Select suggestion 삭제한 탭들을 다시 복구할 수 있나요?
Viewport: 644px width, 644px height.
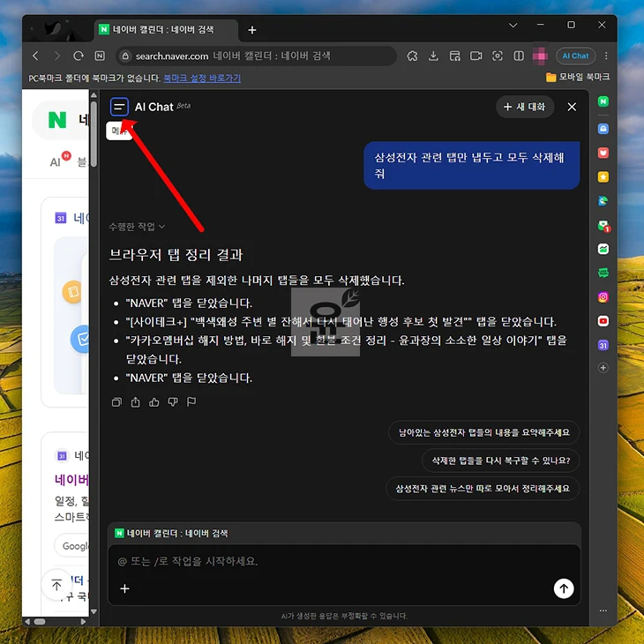501,461
